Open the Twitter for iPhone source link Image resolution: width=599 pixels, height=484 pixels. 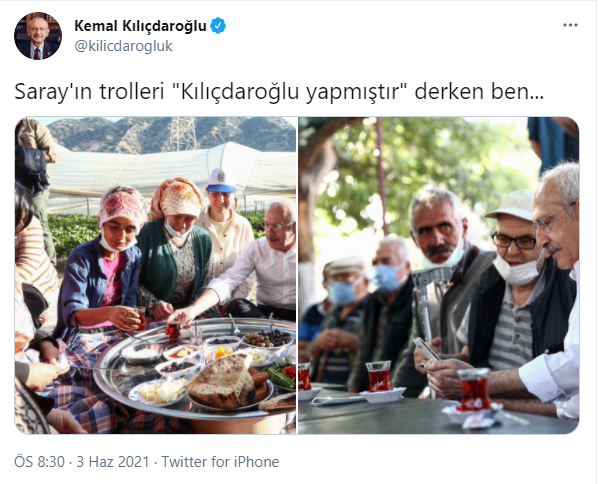click(x=220, y=462)
